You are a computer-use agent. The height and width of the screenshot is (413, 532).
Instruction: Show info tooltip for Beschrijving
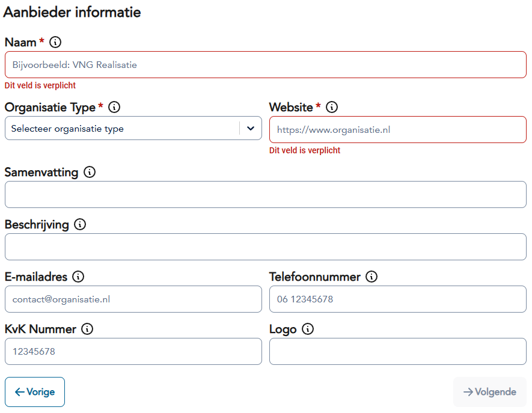tap(80, 224)
